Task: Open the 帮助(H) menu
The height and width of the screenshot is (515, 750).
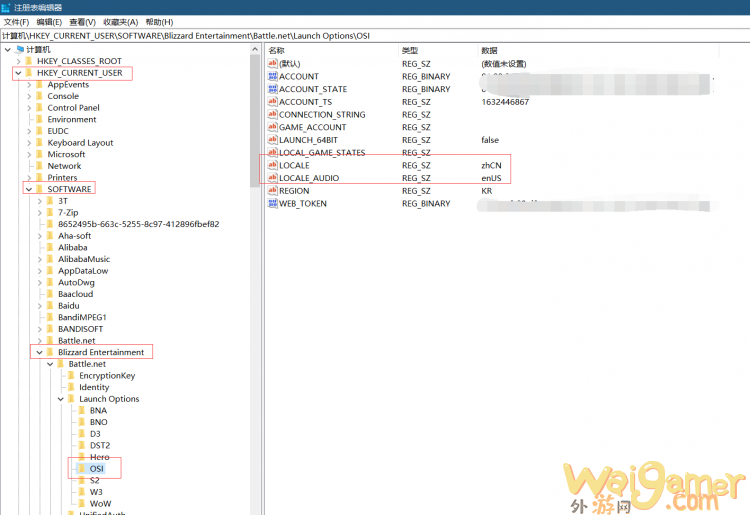Action: point(159,22)
